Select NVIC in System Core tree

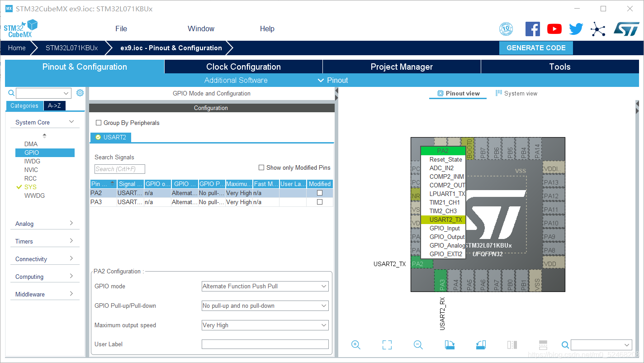[x=31, y=170]
